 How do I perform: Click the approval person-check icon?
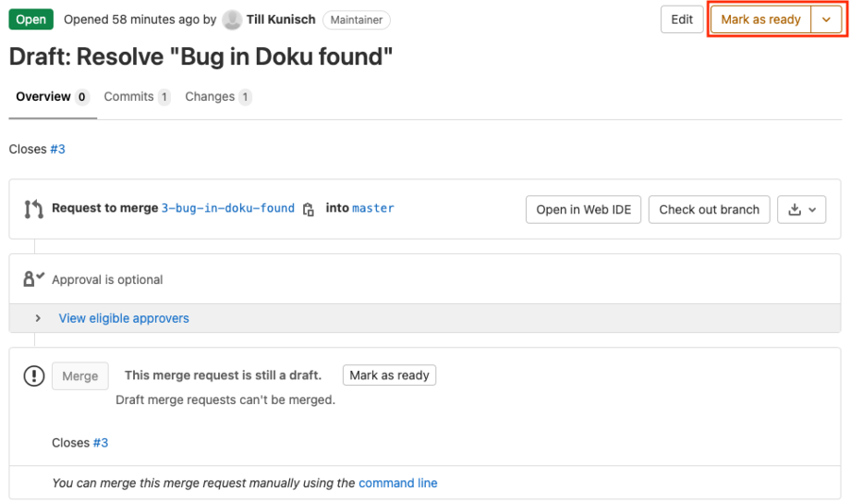click(x=33, y=279)
